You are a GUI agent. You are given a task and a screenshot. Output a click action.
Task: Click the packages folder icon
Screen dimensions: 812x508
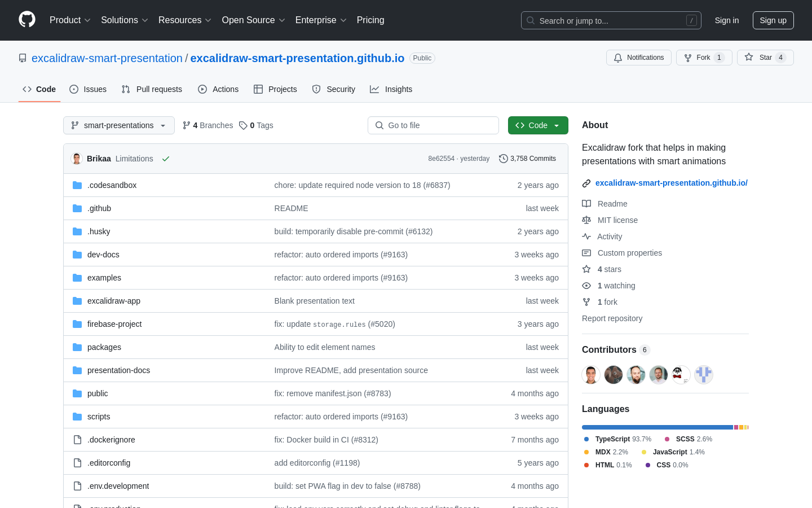pos(77,347)
